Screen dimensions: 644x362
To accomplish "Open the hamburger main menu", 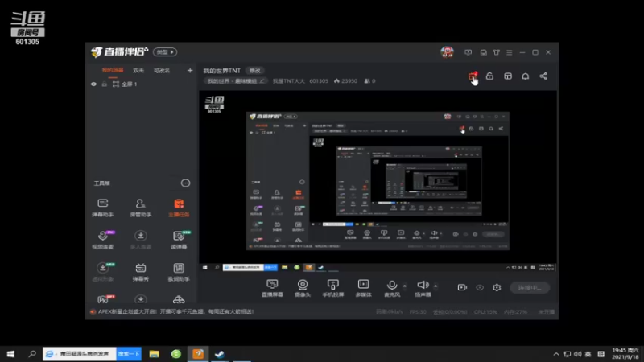I will [510, 52].
